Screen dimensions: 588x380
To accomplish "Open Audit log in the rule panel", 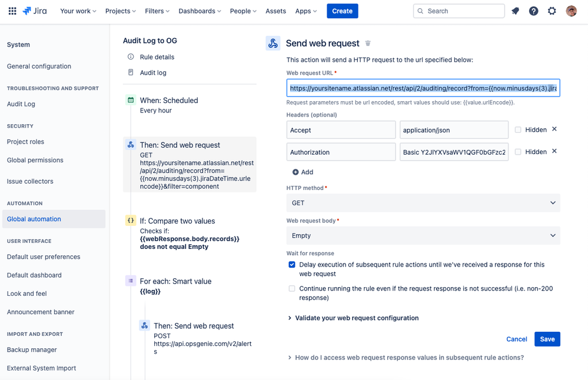I will point(153,73).
